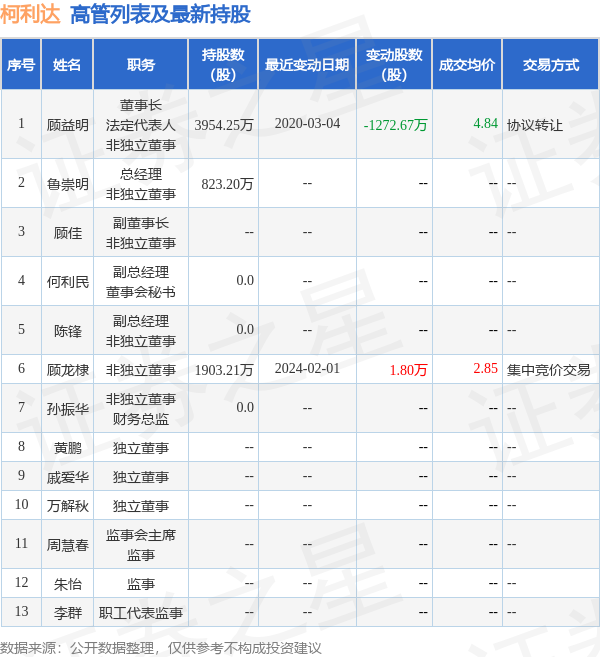Click the date 2024-02-01

(x=307, y=368)
